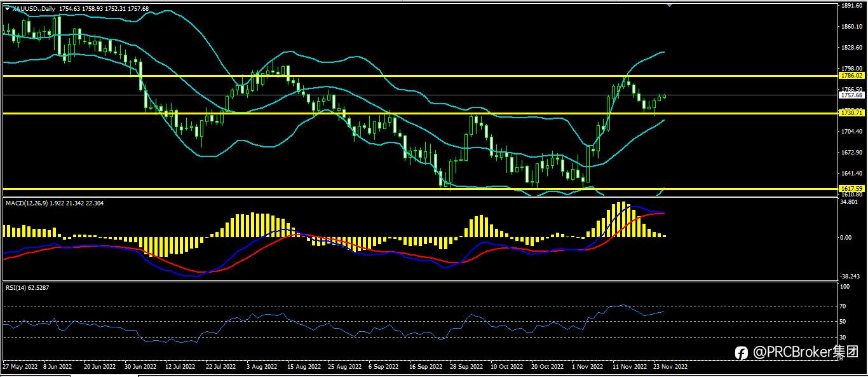868x377 pixels.
Task: Select the yellow horizontal line at 1786.02
Action: pos(419,76)
